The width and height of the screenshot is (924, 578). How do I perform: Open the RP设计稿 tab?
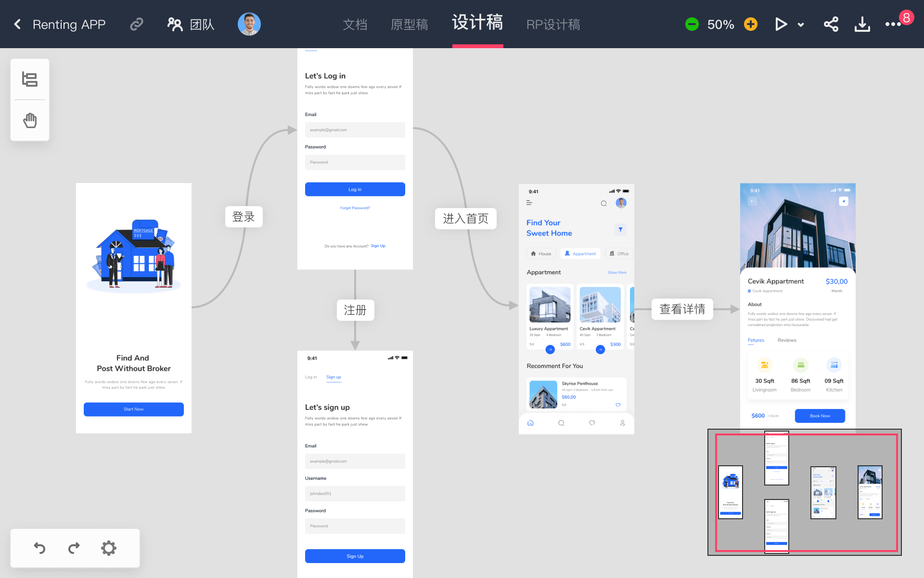[553, 24]
